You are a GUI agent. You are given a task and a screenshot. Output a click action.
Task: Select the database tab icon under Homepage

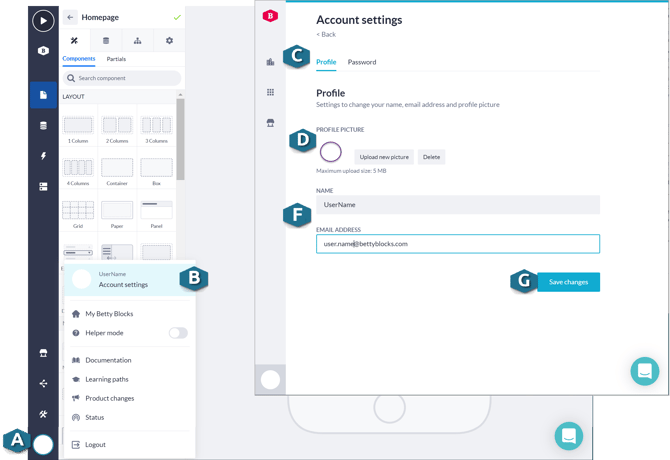coord(106,41)
